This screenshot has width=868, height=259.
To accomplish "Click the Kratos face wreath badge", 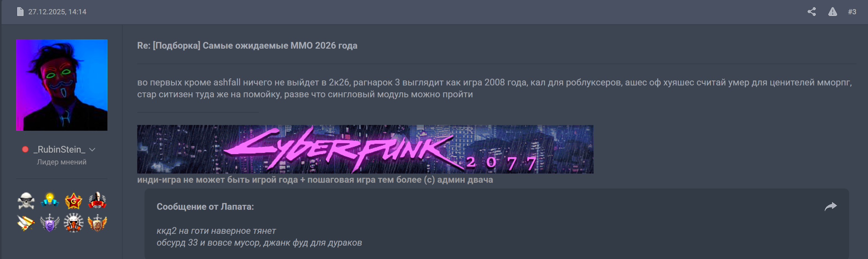I will [x=97, y=200].
